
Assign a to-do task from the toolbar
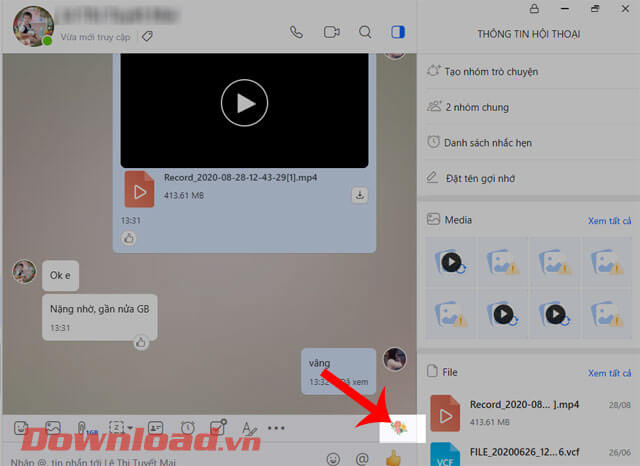click(x=218, y=427)
